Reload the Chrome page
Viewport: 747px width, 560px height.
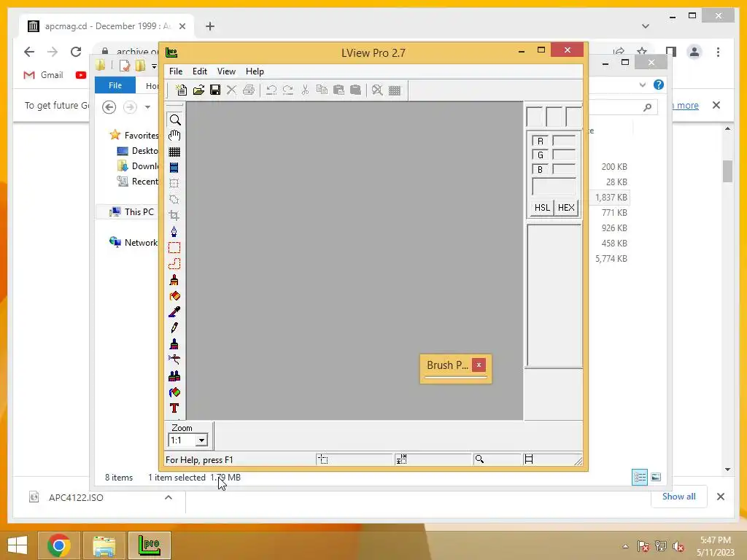coord(76,52)
